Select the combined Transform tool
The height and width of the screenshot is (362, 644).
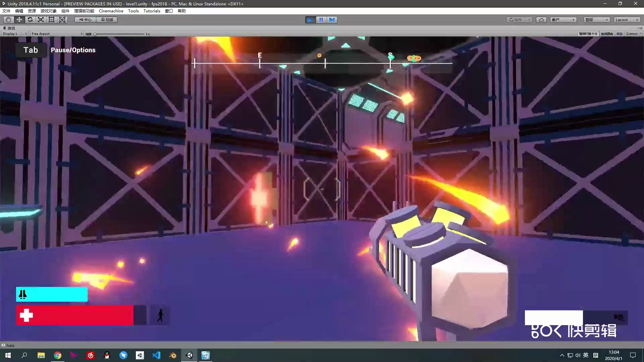62,20
